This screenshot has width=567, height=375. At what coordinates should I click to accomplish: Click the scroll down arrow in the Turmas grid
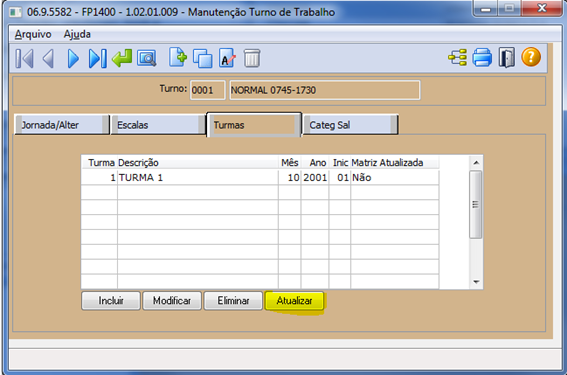click(476, 282)
